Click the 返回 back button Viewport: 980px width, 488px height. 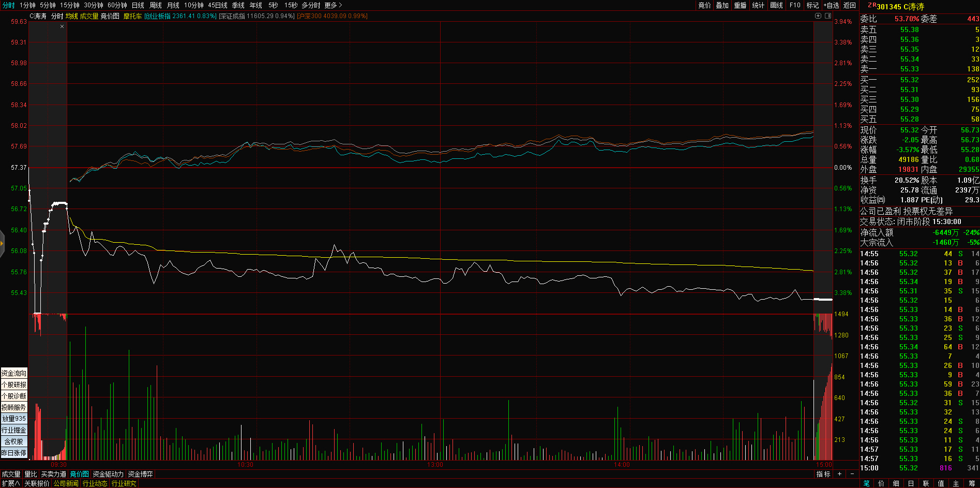tap(850, 5)
